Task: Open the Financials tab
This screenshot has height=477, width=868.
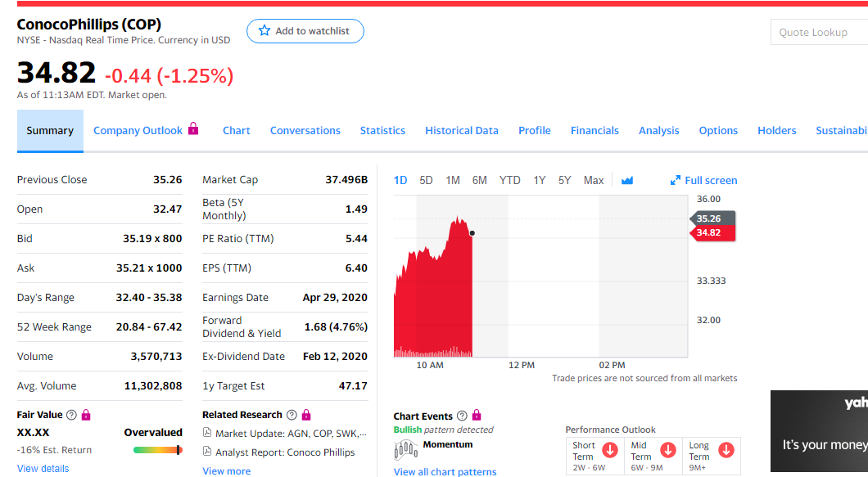Action: coord(594,131)
